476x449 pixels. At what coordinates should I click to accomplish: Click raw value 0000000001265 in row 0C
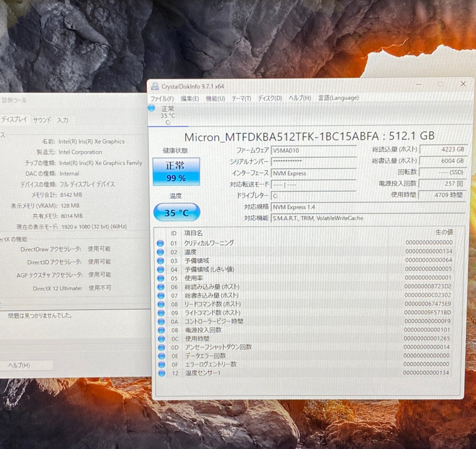[x=427, y=338]
